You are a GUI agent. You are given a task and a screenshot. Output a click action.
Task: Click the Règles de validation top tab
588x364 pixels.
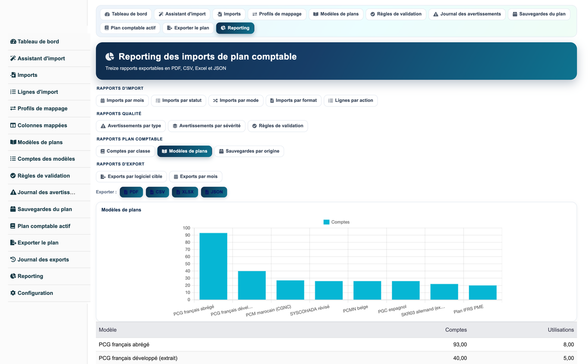[396, 14]
